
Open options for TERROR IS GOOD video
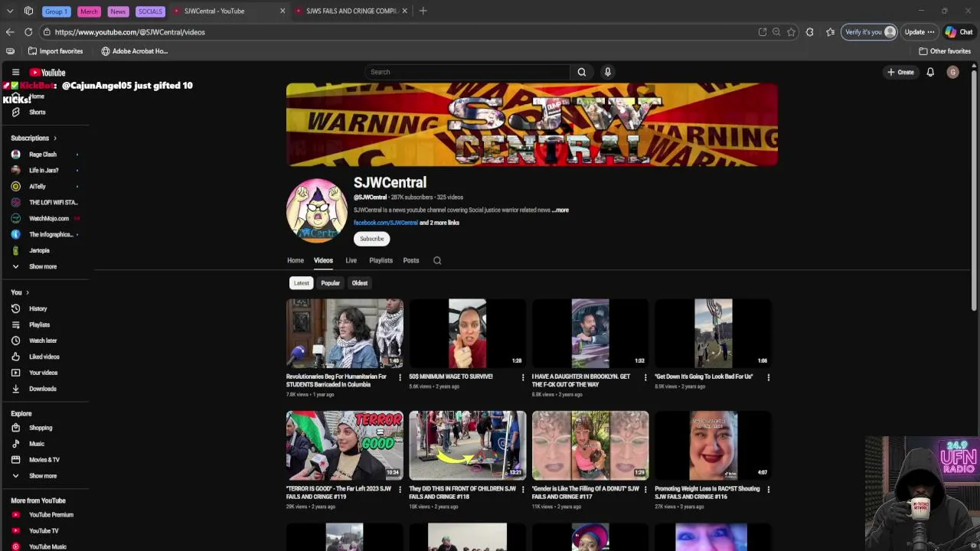pyautogui.click(x=400, y=489)
